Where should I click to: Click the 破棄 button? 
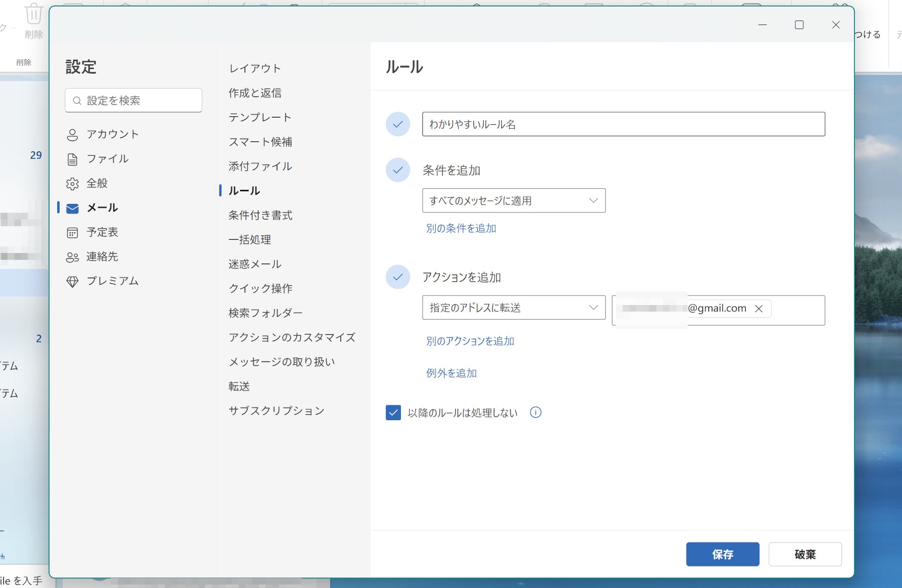(805, 554)
